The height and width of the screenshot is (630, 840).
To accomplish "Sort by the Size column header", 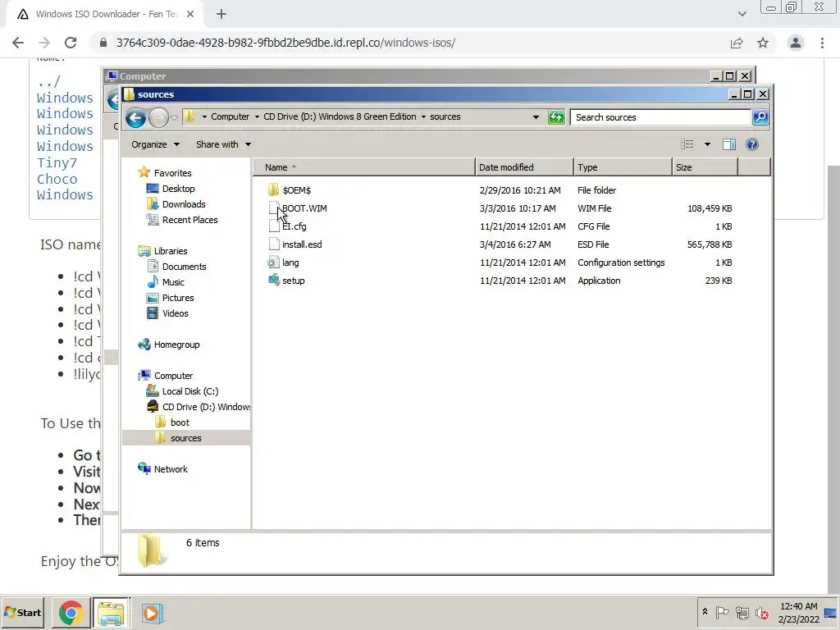I will coord(705,167).
